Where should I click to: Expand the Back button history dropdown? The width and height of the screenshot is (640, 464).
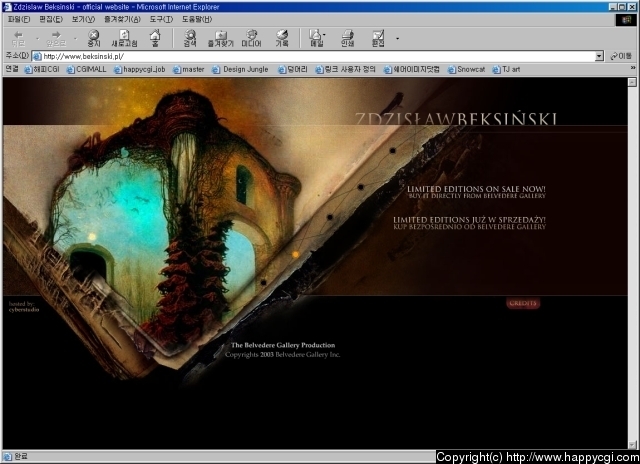click(37, 39)
